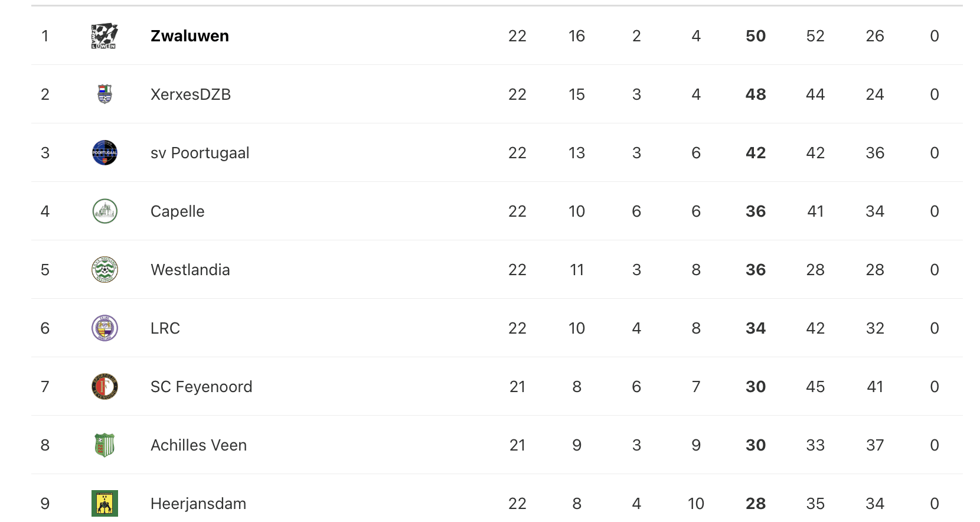
Task: Open the Zwaluwen team name
Action: click(190, 36)
